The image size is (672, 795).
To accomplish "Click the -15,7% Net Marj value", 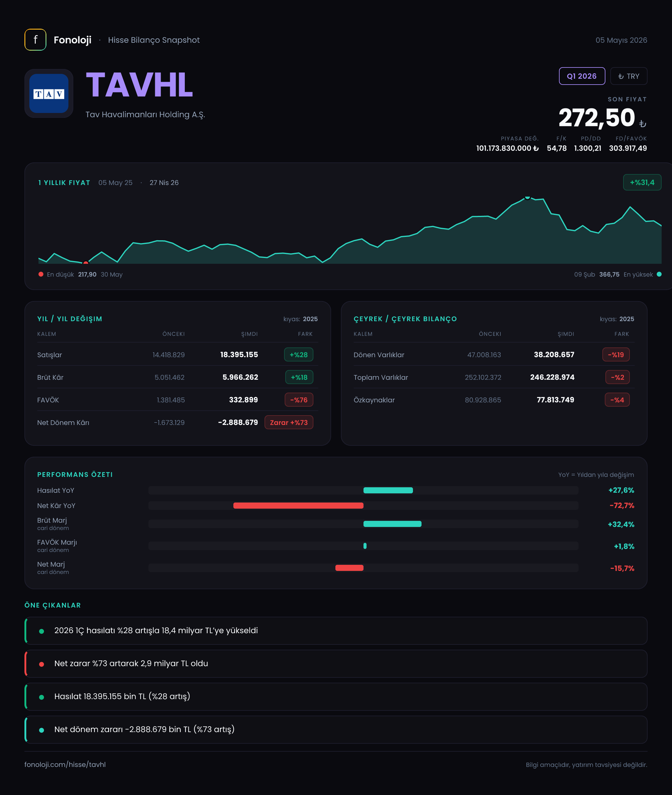I will [x=622, y=568].
